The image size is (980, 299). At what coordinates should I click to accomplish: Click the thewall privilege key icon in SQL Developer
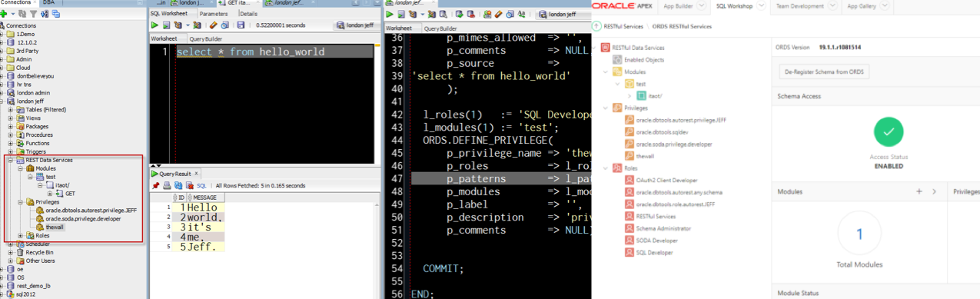40,228
